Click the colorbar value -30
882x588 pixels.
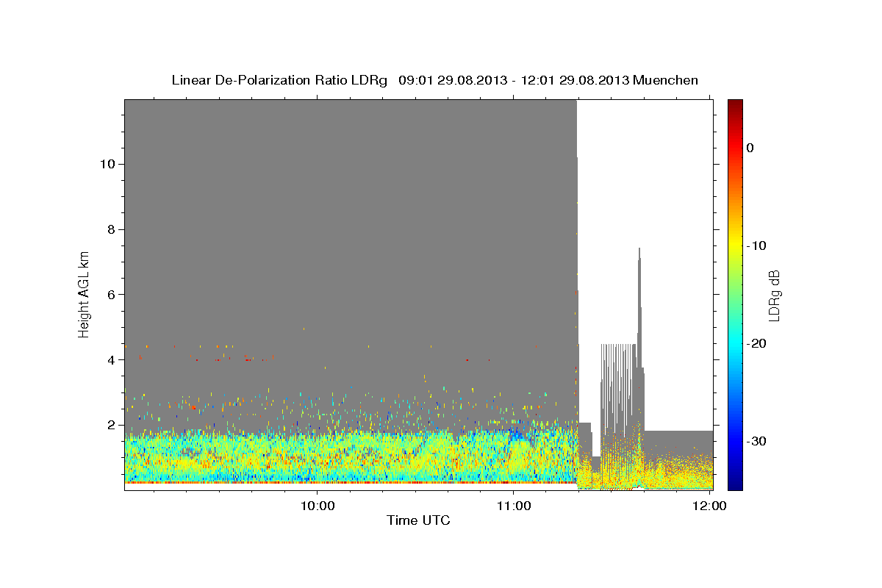(x=757, y=441)
